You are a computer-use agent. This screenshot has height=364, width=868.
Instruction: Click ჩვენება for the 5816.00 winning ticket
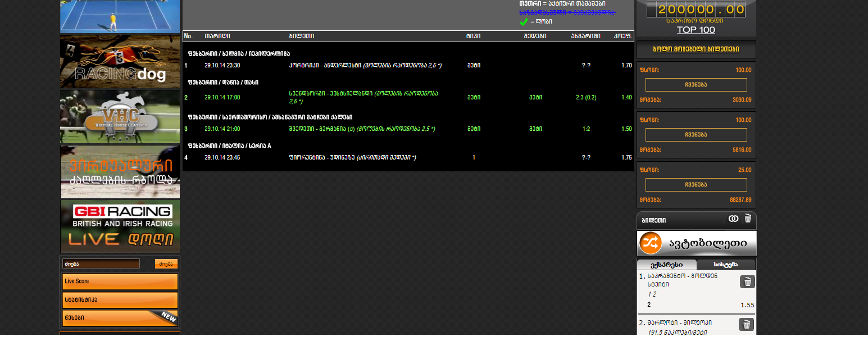click(696, 135)
